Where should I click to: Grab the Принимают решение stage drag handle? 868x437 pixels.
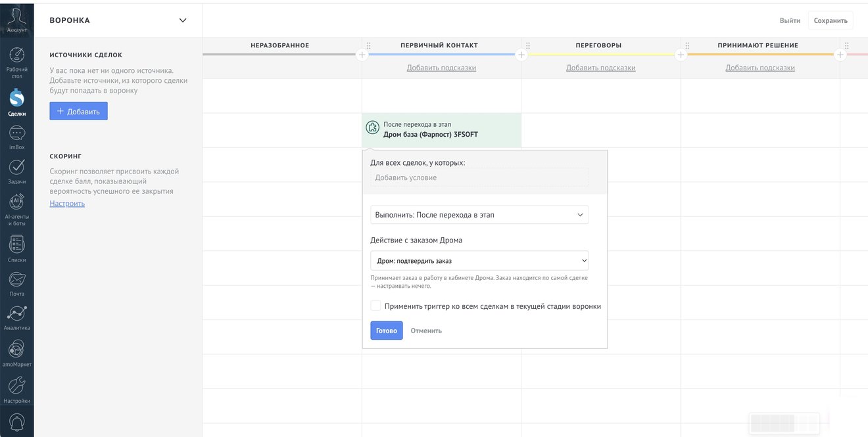click(x=687, y=45)
